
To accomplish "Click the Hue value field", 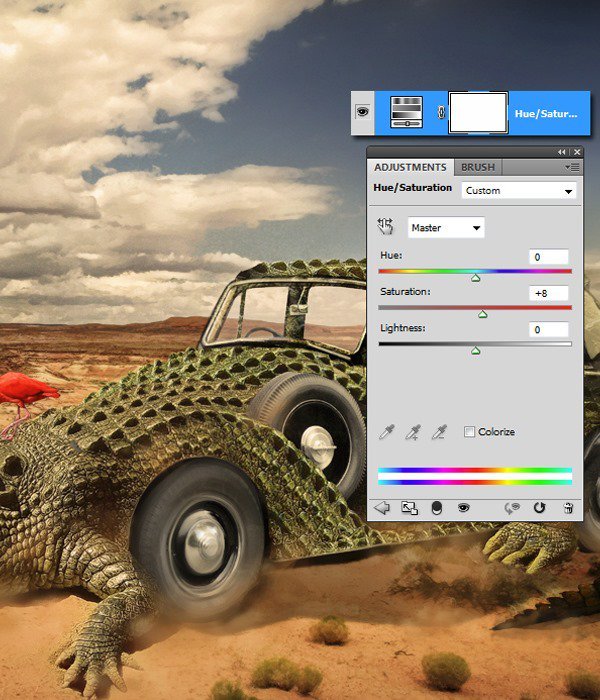I will 549,257.
